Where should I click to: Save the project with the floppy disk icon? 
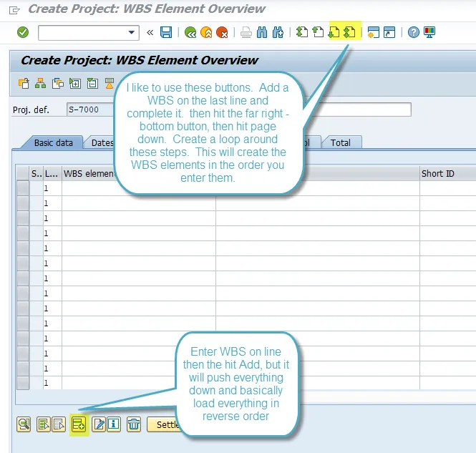(x=166, y=32)
